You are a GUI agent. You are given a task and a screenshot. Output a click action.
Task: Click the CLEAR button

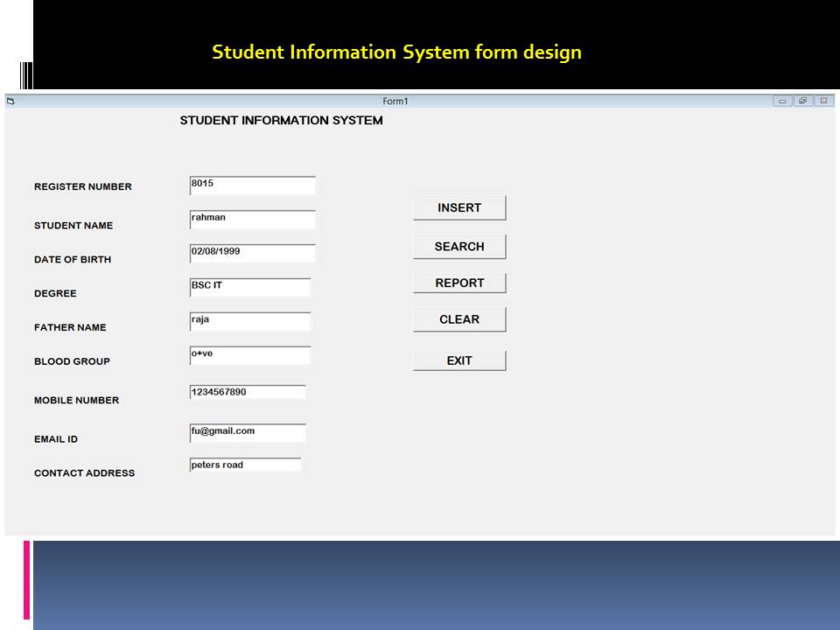pos(459,319)
